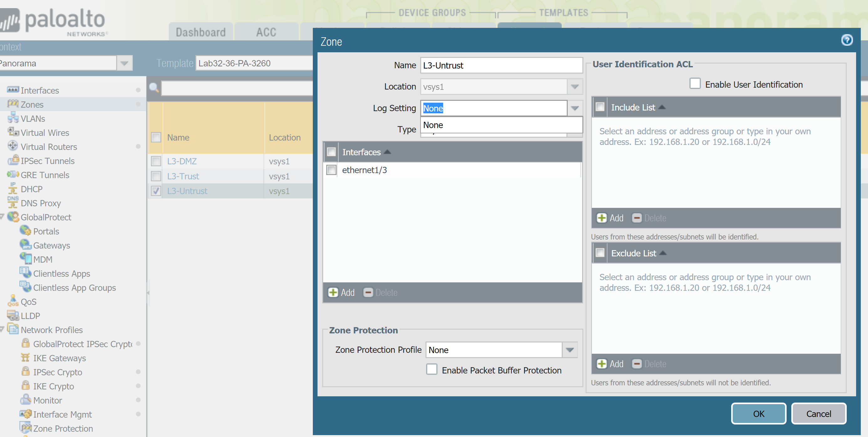The image size is (868, 437).
Task: Click the help icon in Zone dialog
Action: click(846, 40)
